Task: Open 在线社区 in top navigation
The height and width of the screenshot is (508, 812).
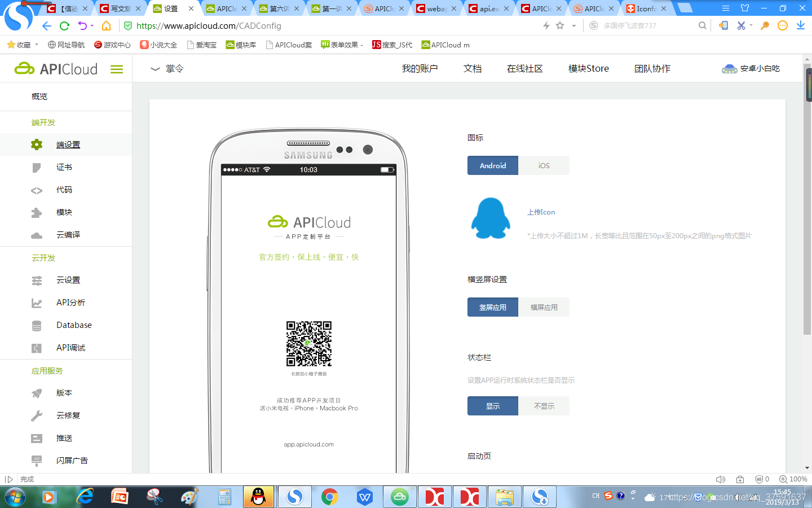Action: pos(524,69)
